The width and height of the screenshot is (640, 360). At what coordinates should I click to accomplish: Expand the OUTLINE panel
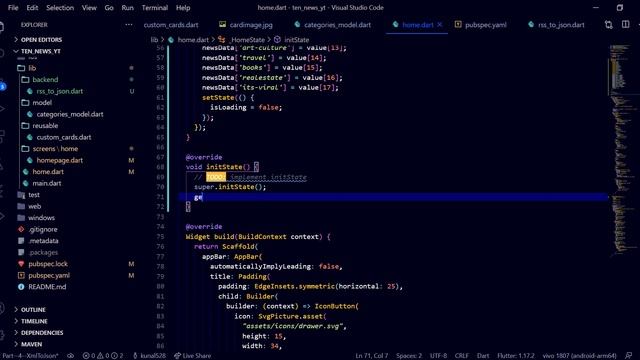click(x=33, y=310)
